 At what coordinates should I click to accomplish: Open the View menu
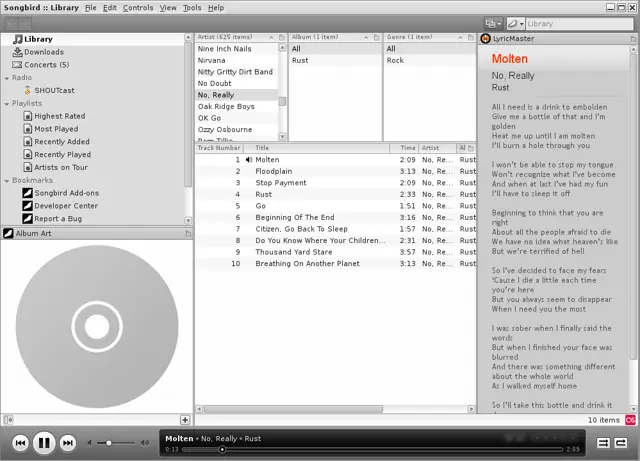[x=168, y=7]
